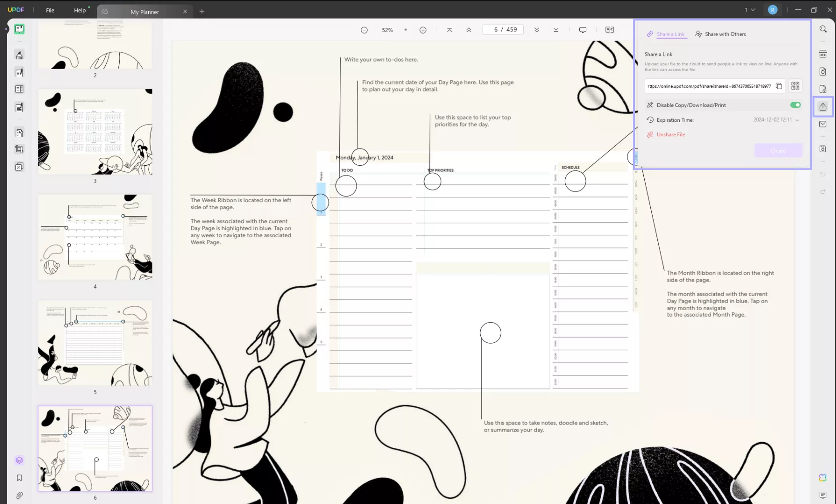Screen dimensions: 836x504
Task: Click the Share file icon in right sidebar
Action: [823, 107]
